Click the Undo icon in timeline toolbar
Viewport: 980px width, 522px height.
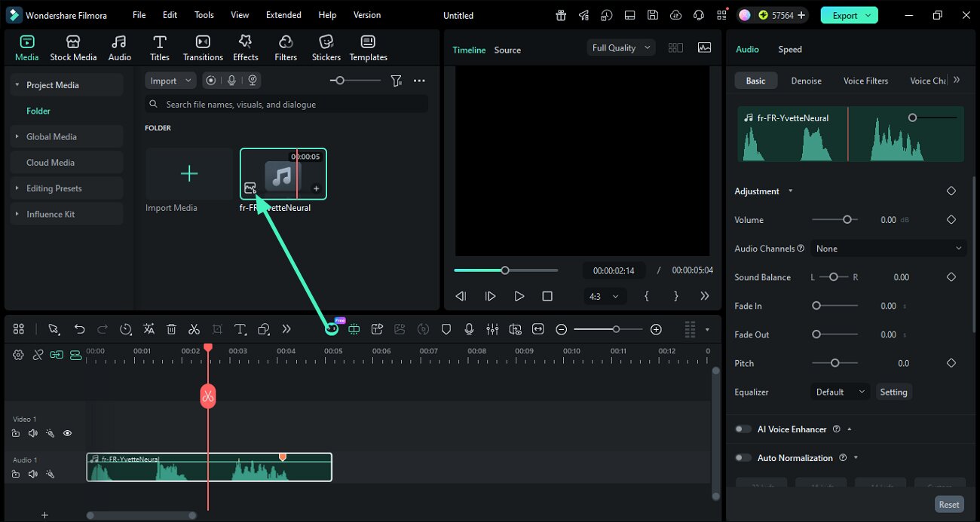[x=79, y=329]
